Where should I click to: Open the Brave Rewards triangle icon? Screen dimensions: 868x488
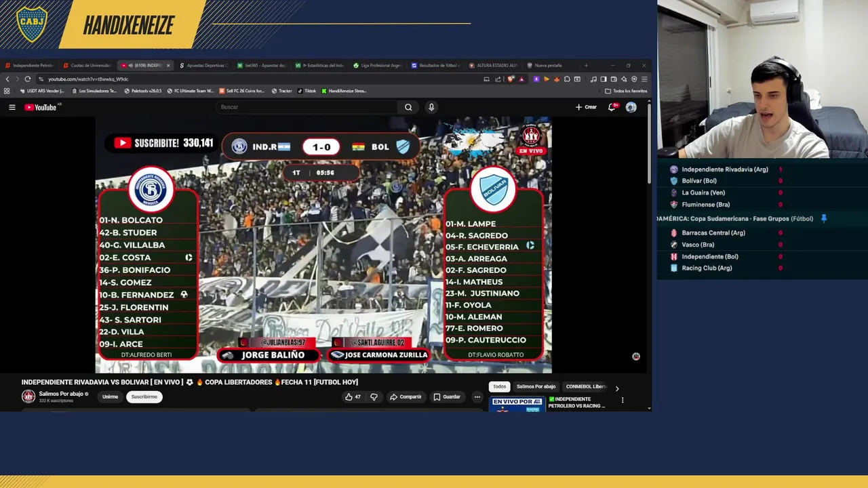pyautogui.click(x=521, y=79)
